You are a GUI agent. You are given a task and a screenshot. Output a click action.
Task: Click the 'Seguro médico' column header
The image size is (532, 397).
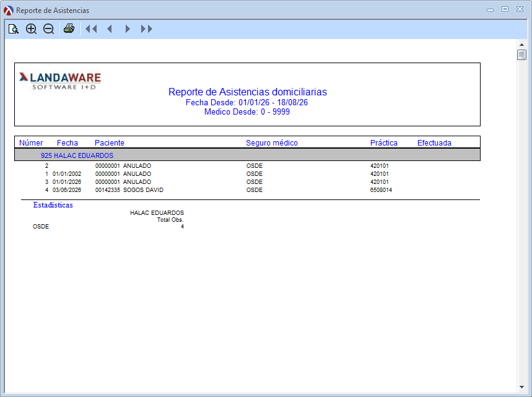click(x=272, y=143)
